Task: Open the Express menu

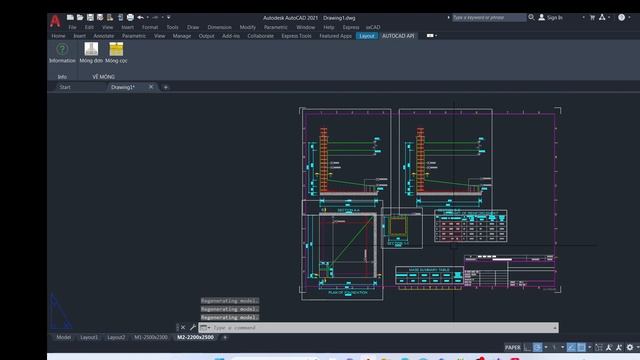Action: (351, 27)
